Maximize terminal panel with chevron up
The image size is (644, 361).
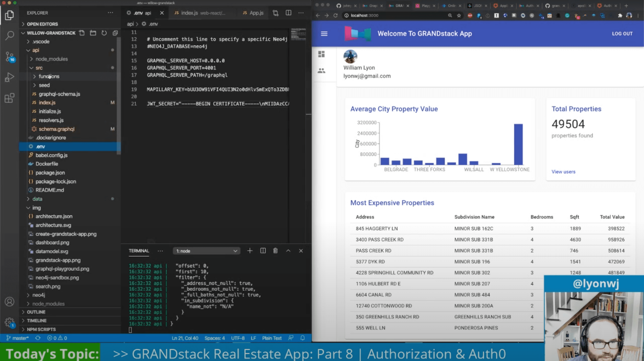pyautogui.click(x=288, y=251)
